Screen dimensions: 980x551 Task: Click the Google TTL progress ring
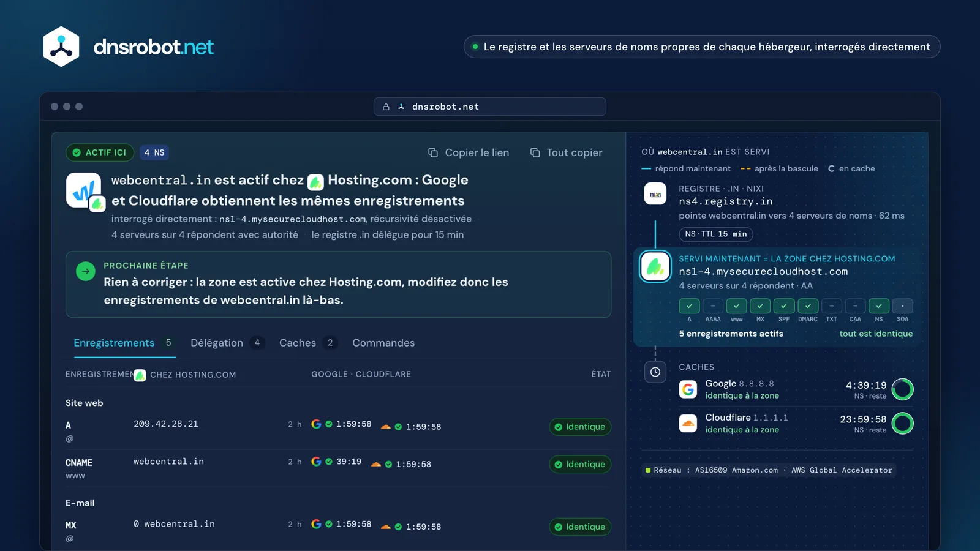903,389
